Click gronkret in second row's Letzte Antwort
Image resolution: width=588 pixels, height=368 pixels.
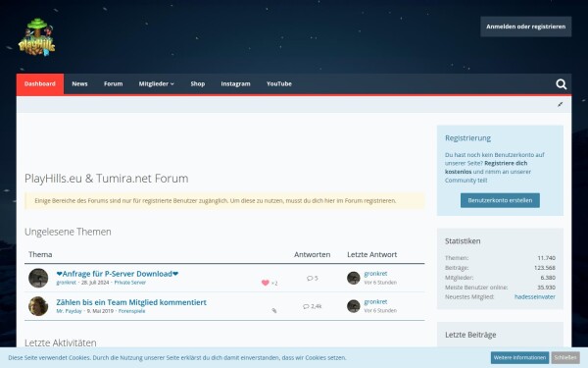point(375,301)
